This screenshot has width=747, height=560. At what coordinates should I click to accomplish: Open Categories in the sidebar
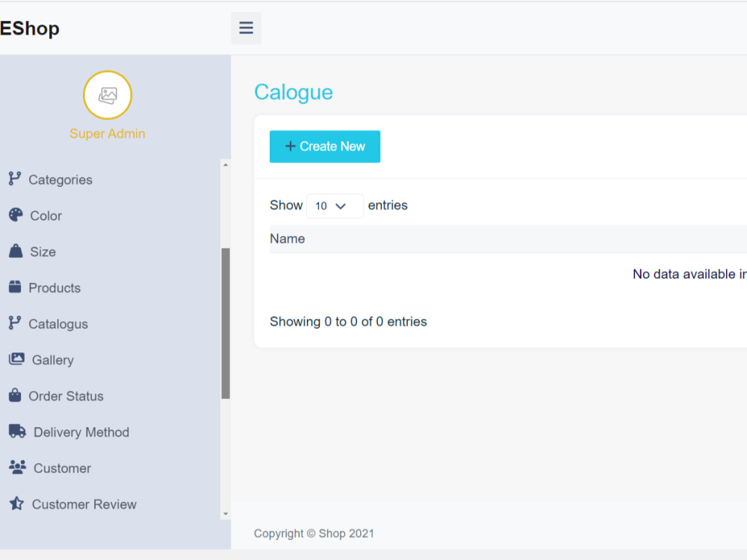(61, 180)
